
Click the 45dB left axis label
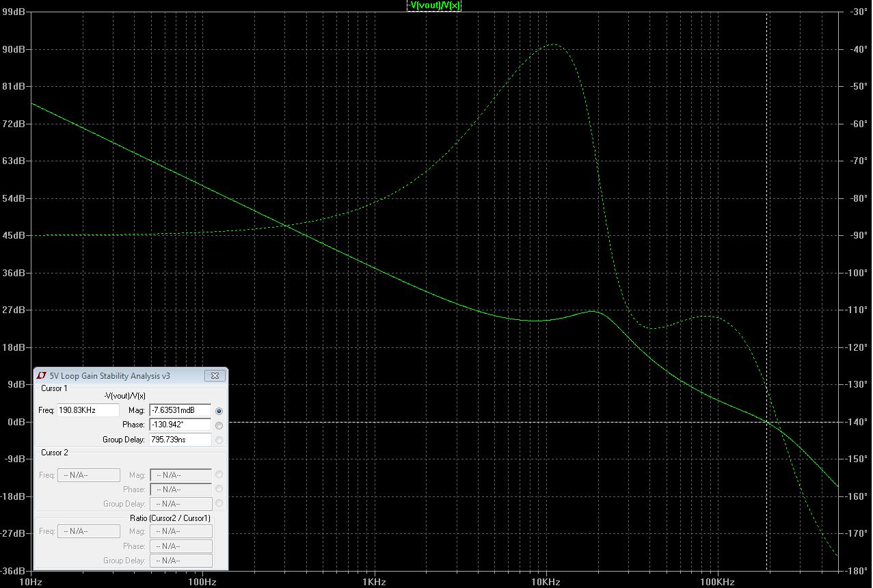coord(14,235)
